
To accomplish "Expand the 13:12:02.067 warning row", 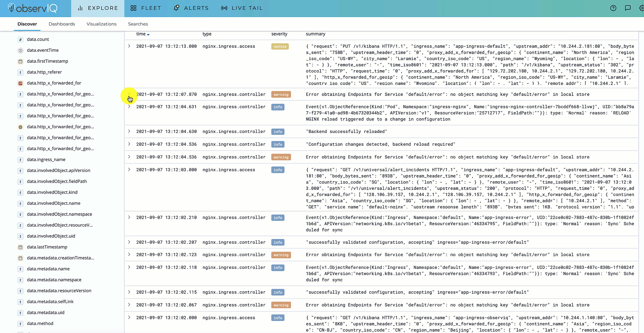I will coord(129,305).
